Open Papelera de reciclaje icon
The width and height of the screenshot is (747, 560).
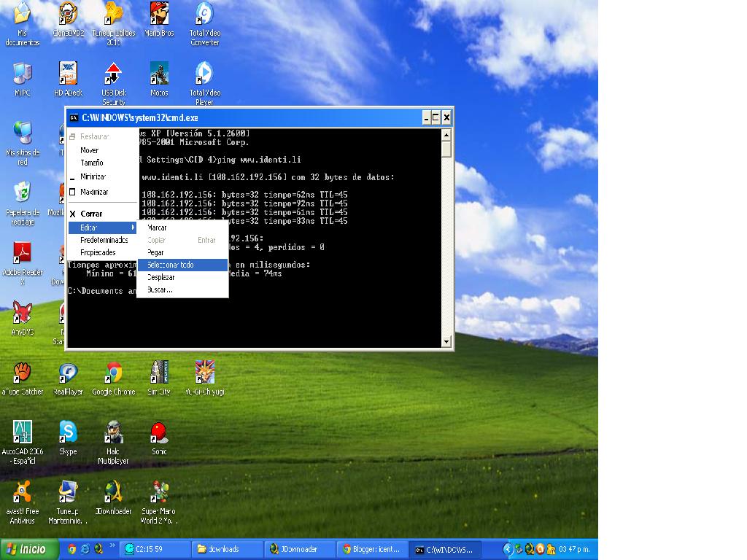[23, 204]
